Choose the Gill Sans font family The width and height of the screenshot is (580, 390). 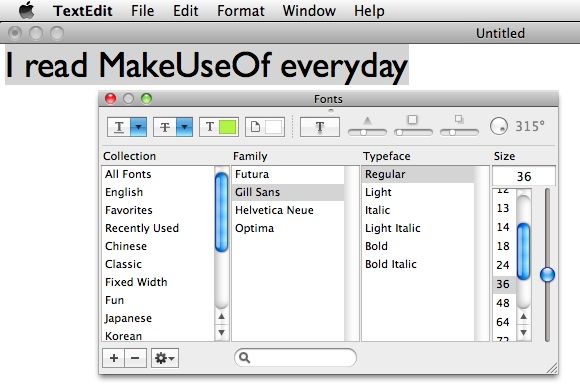point(288,192)
